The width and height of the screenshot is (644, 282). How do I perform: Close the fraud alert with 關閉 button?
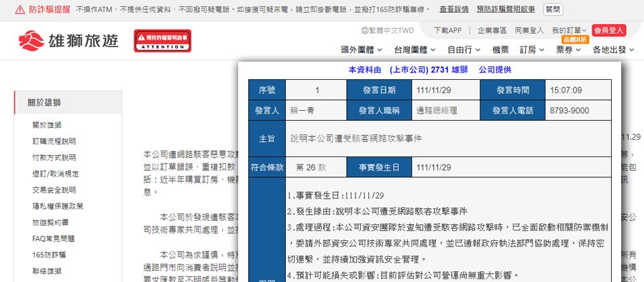pyautogui.click(x=553, y=9)
